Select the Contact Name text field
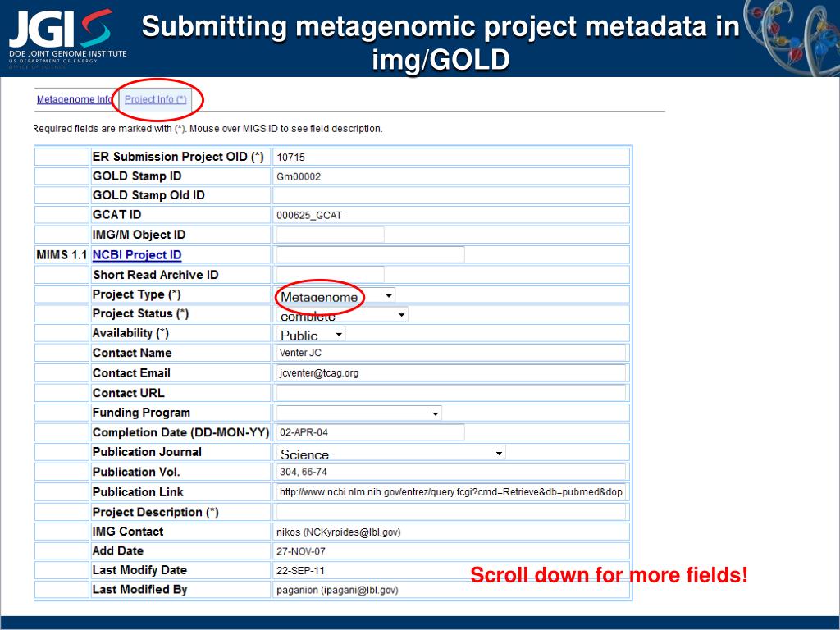 click(x=451, y=353)
